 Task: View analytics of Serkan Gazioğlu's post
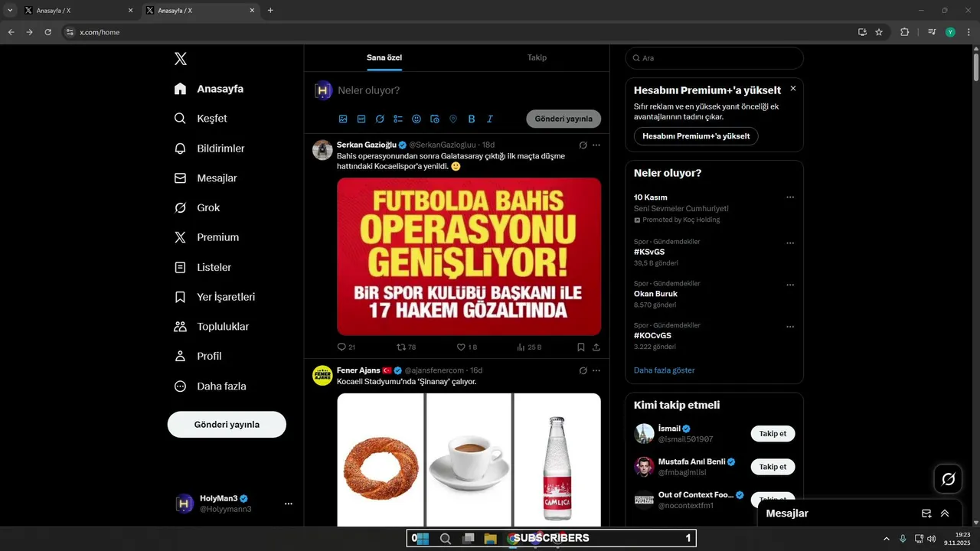529,347
